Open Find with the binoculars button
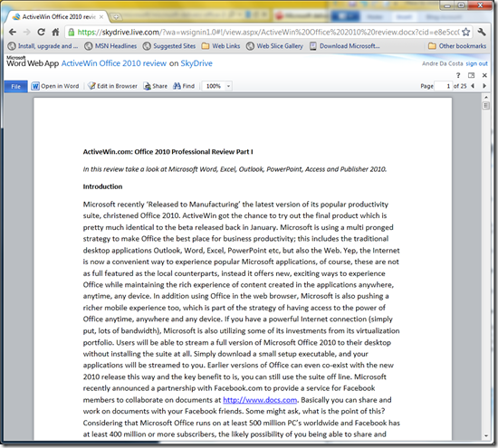Viewport: 498px width, 448px height. [184, 86]
